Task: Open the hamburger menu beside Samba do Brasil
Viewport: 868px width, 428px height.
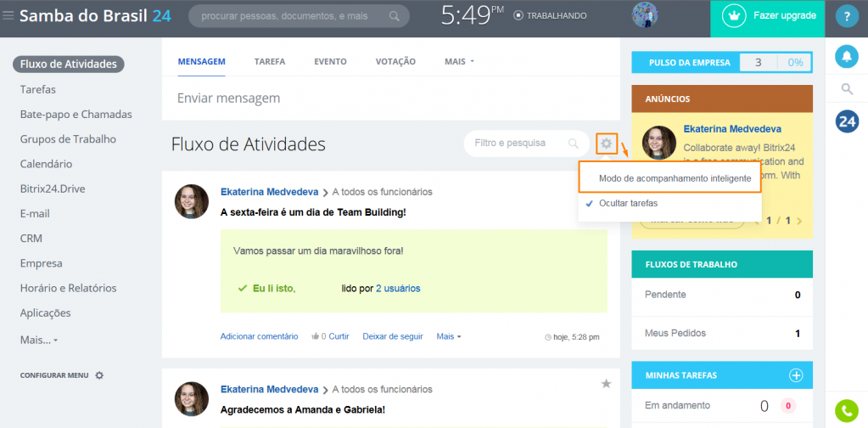Action: 8,15
